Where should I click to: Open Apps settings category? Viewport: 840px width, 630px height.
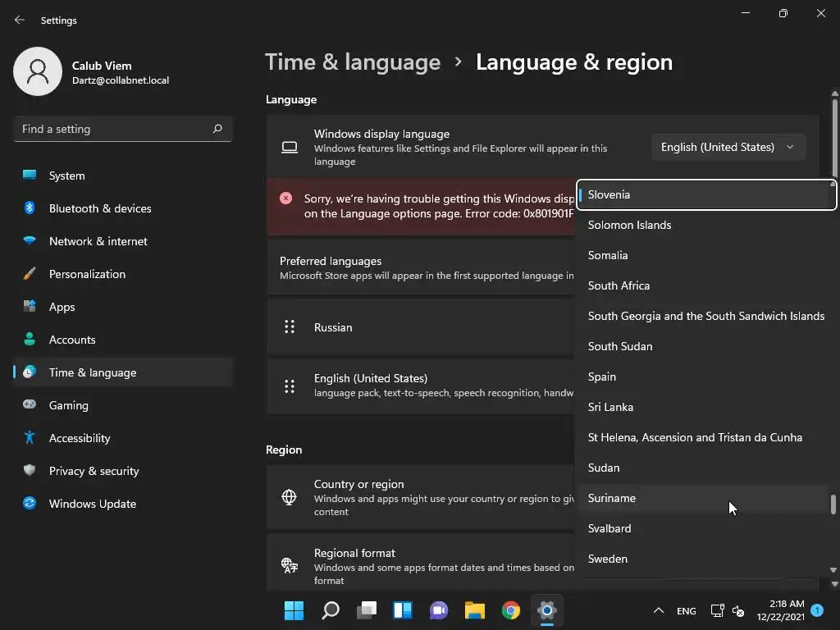click(123, 307)
